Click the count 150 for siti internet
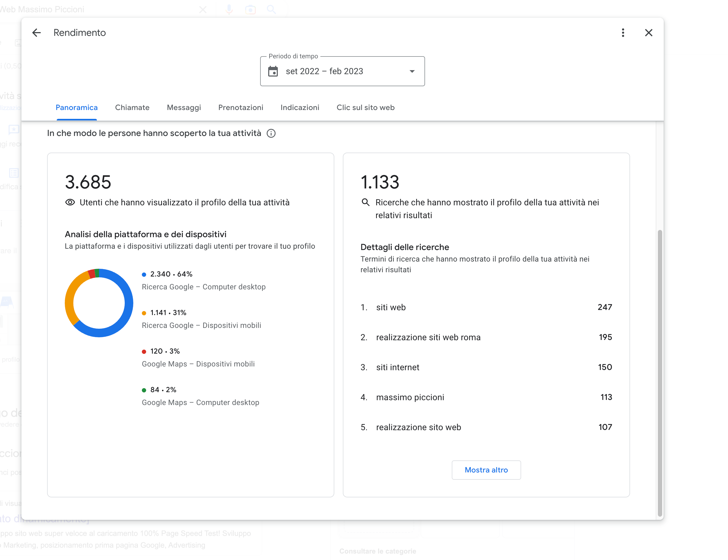 (x=605, y=367)
